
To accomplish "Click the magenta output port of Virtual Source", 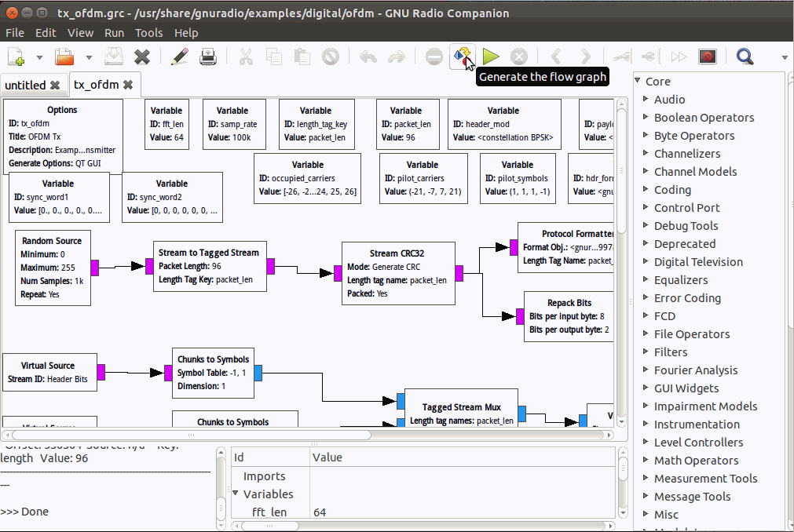I will 101,372.
